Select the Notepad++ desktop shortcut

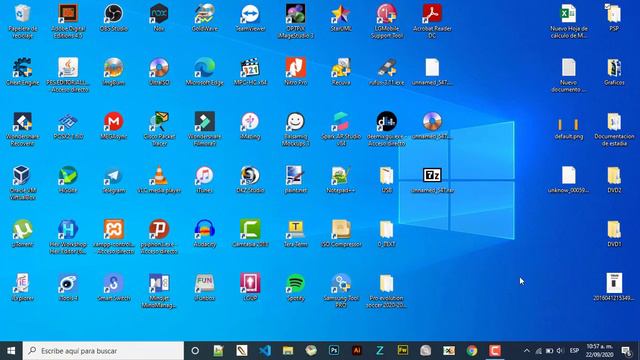tap(341, 179)
